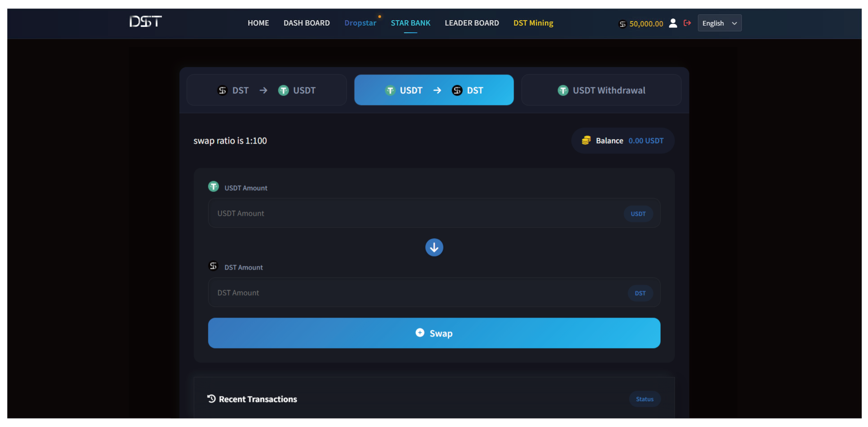Image resolution: width=868 pixels, height=427 pixels.
Task: Click the gold coins Balance icon
Action: pos(586,140)
